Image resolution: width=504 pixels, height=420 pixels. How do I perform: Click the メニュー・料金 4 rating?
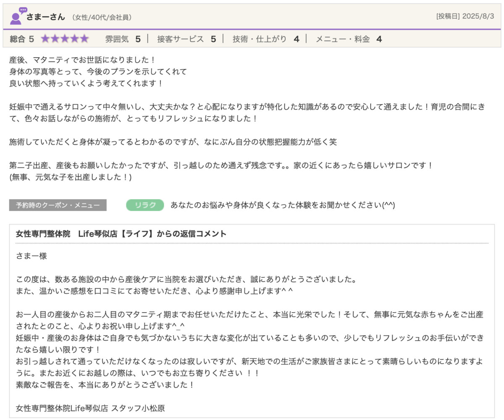[x=349, y=39]
